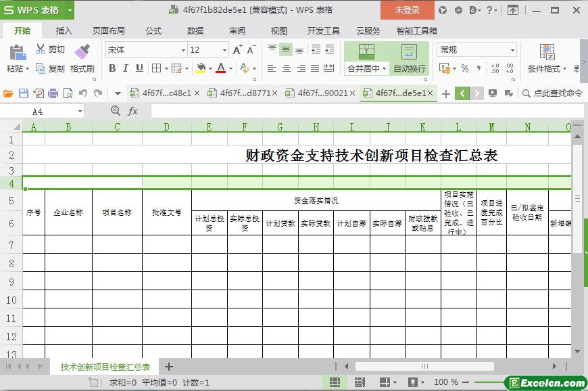Expand the font size dropdown
This screenshot has height=391, width=588.
point(224,50)
